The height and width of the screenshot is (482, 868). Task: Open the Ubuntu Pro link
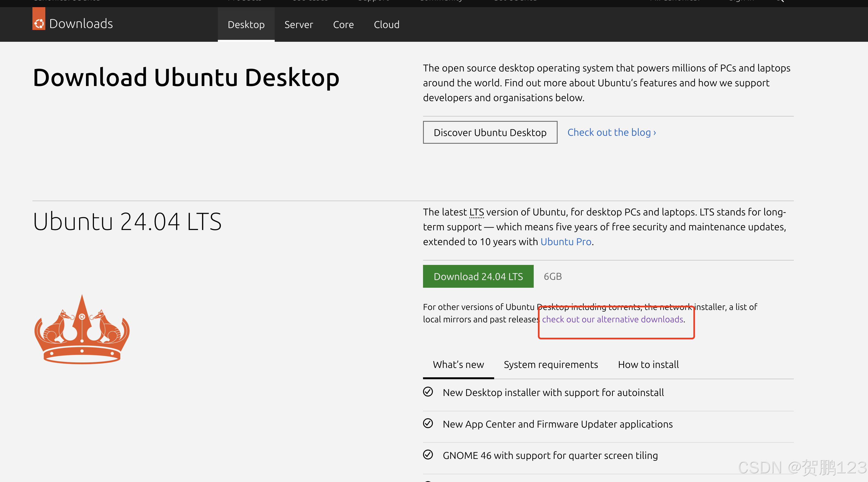click(566, 242)
